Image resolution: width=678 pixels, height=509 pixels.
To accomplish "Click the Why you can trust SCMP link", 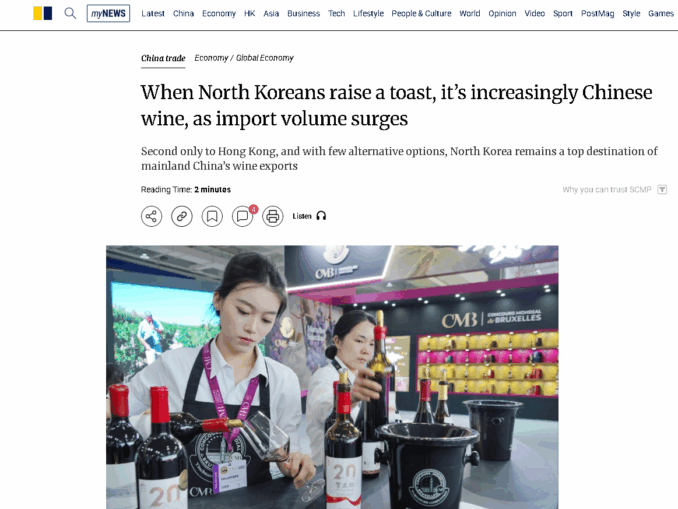I will (607, 189).
